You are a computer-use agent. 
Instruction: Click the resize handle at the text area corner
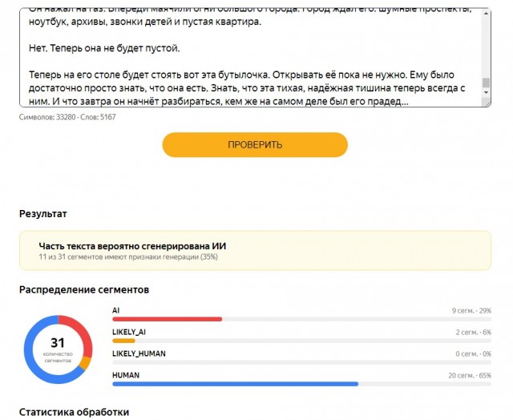pos(487,103)
